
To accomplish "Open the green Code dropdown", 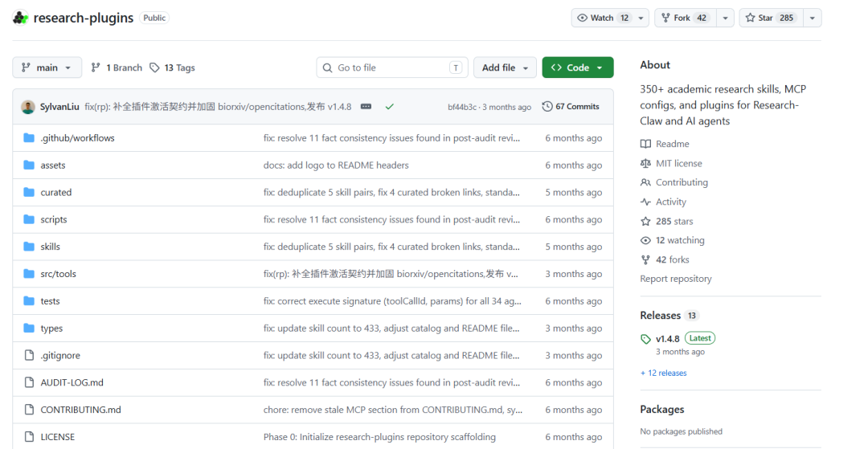I will tap(578, 67).
